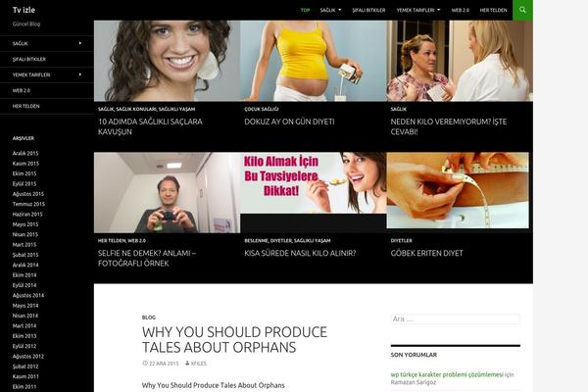This screenshot has height=392, width=588.
Task: Open the Kasım 2015 archive
Action: coord(25,164)
